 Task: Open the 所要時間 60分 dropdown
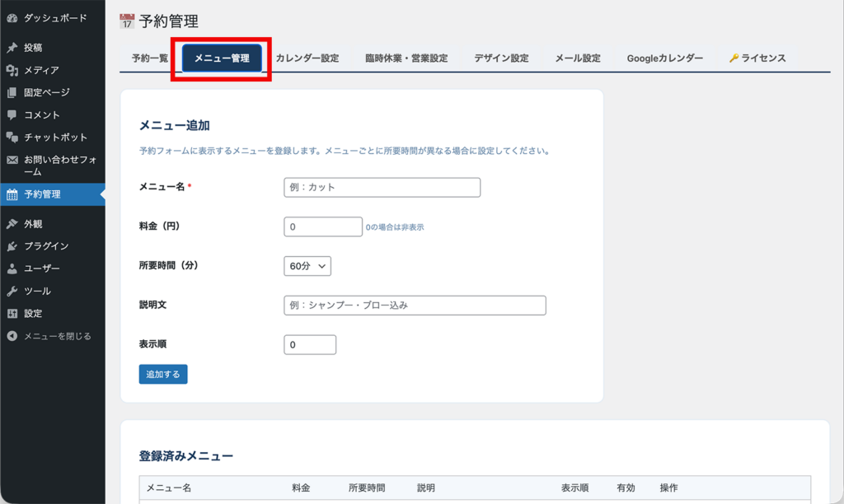coord(307,266)
